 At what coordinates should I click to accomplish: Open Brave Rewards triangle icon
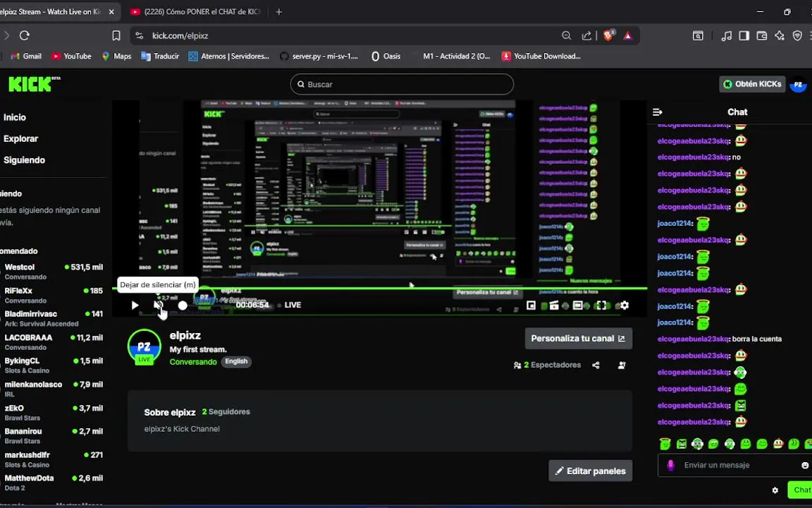627,35
